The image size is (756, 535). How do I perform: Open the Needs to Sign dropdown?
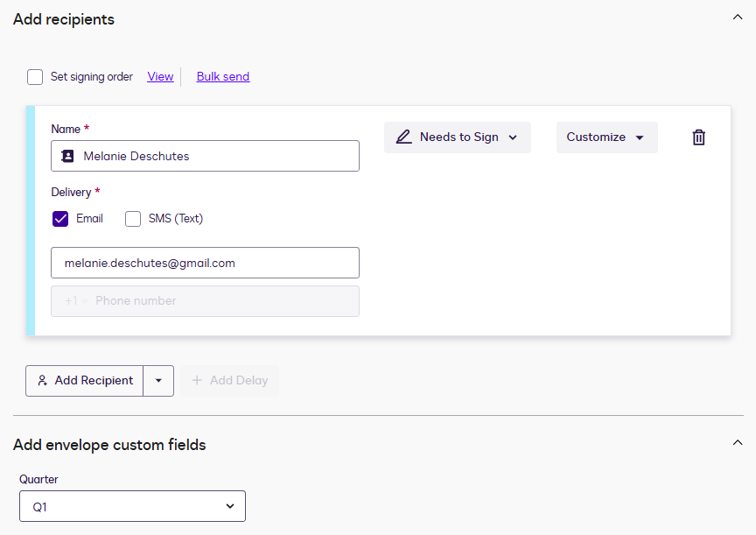pyautogui.click(x=458, y=137)
